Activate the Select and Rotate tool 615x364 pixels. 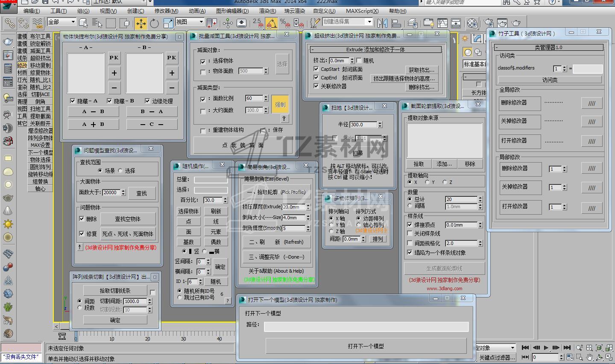154,23
